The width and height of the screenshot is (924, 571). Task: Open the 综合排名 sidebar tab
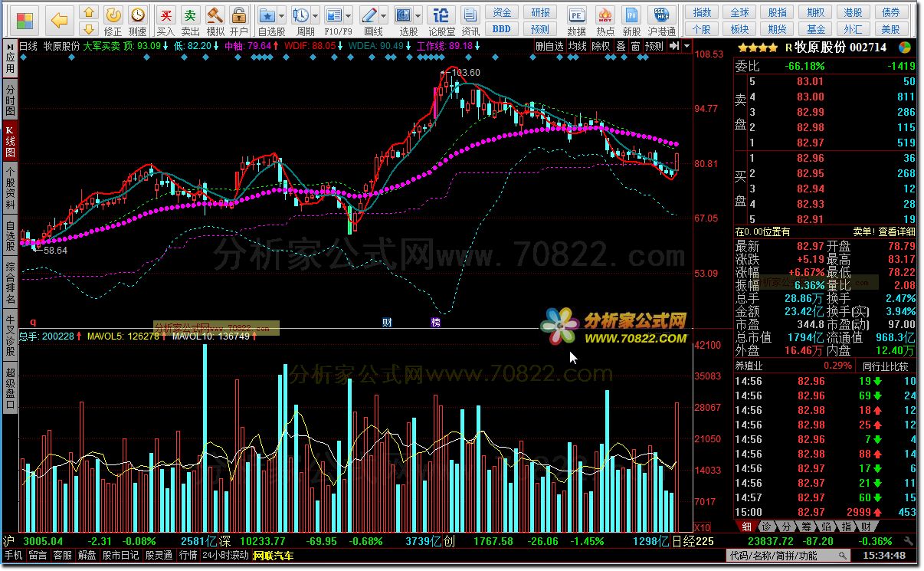[10, 283]
